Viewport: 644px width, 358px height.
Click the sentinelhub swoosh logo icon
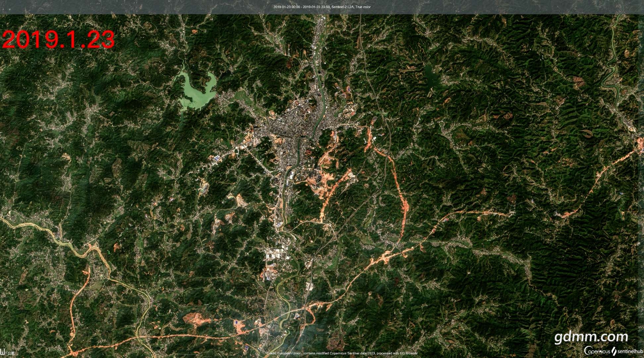coord(614,351)
